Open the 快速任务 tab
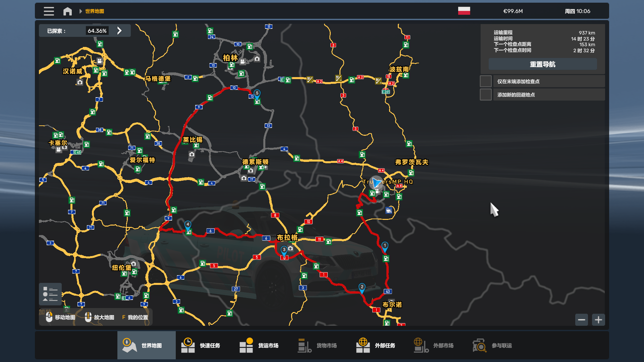The width and height of the screenshot is (644, 362). [201, 345]
